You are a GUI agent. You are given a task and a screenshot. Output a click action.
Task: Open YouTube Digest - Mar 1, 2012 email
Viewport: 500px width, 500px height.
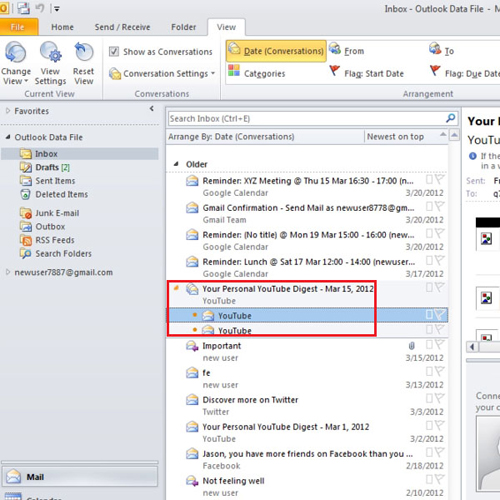tap(307, 433)
